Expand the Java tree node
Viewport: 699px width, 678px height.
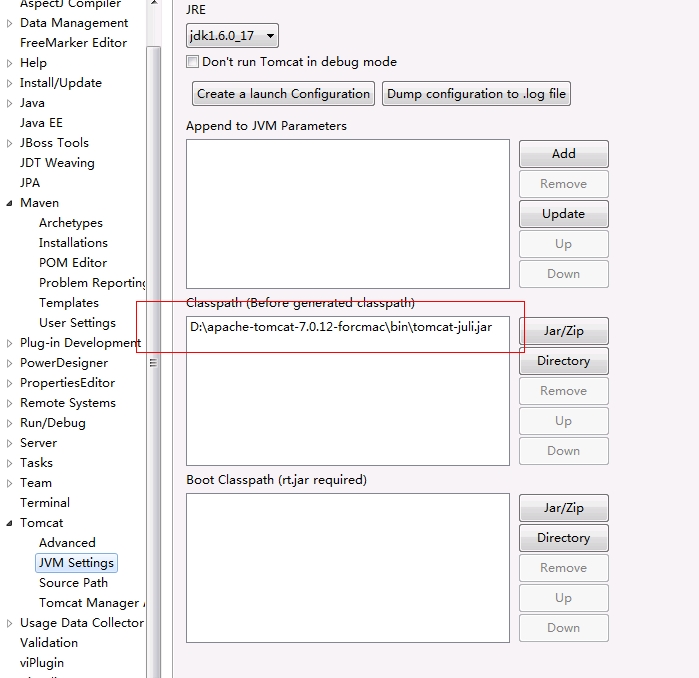point(9,103)
